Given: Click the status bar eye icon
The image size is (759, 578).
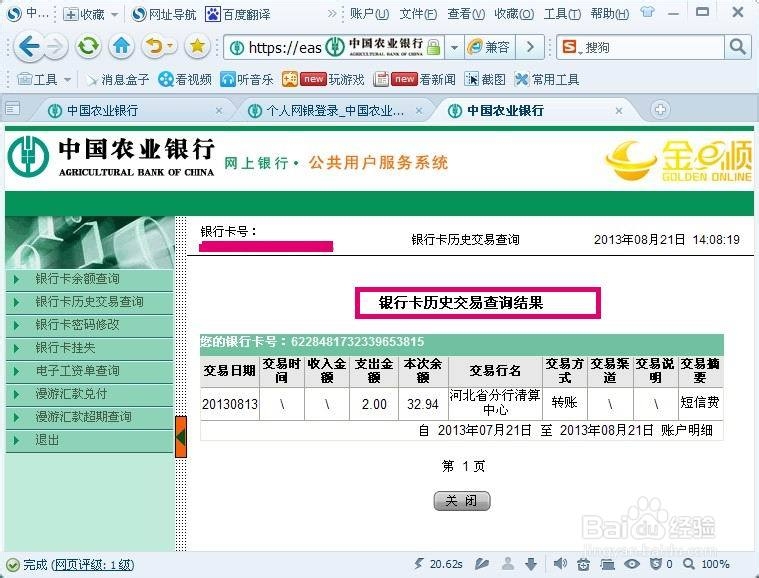Looking at the screenshot, I should [632, 564].
